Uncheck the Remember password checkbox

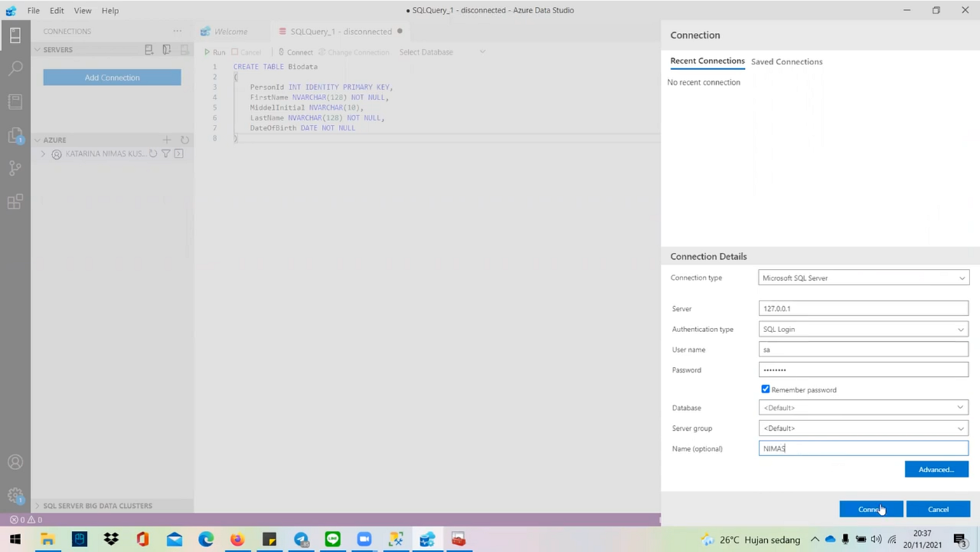(x=765, y=389)
